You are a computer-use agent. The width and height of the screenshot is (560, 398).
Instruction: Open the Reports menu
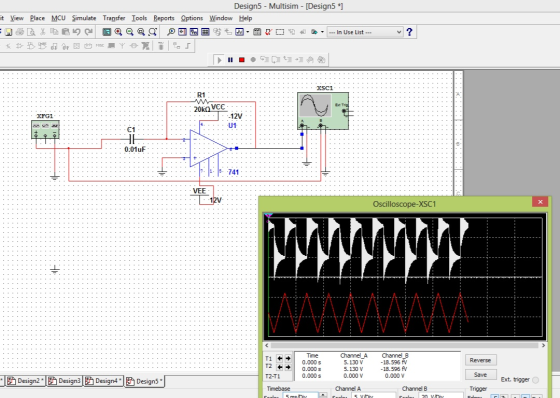pyautogui.click(x=164, y=18)
